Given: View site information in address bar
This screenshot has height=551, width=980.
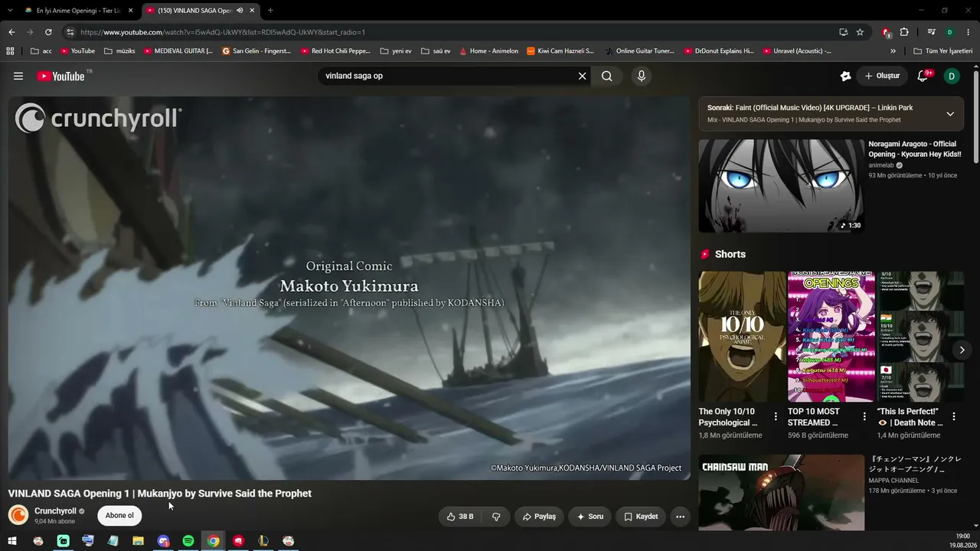Looking at the screenshot, I should tap(70, 32).
